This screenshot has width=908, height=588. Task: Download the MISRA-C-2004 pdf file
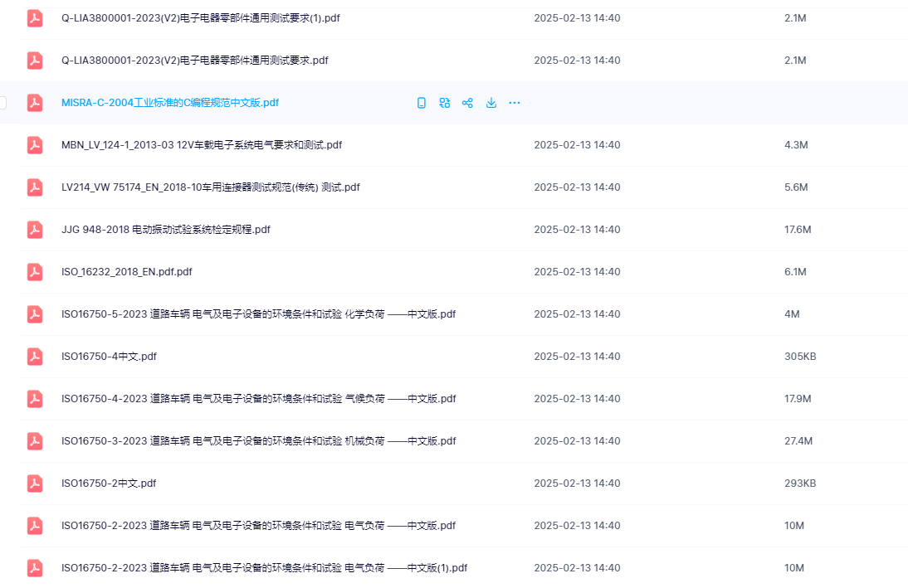(x=491, y=103)
